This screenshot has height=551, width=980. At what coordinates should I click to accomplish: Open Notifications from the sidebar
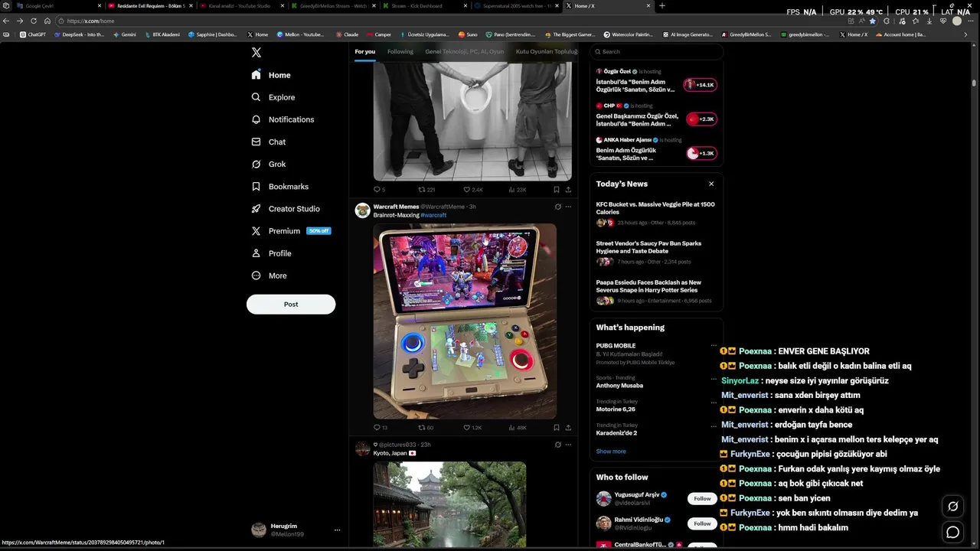tap(283, 119)
